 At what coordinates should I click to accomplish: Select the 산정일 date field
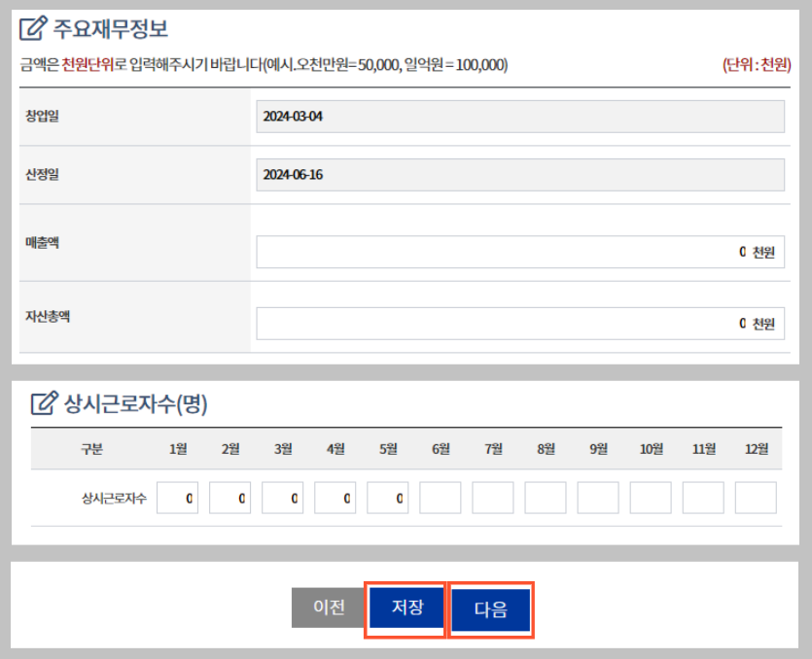[520, 175]
